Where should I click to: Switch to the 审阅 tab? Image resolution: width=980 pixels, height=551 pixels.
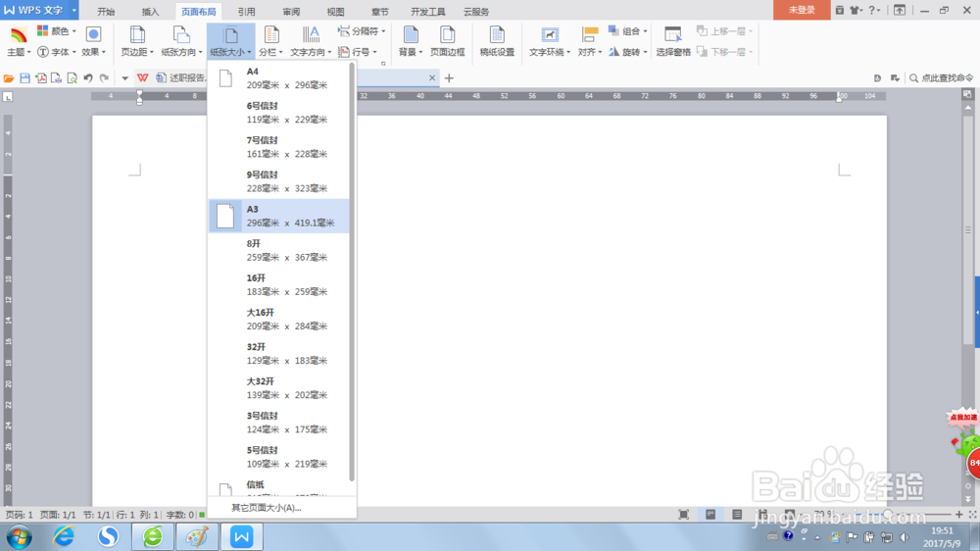click(291, 11)
